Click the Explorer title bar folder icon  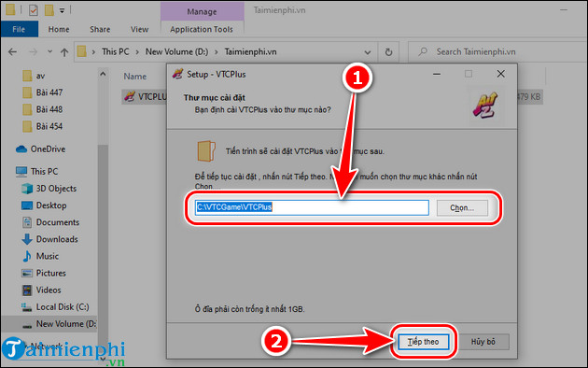click(x=10, y=9)
